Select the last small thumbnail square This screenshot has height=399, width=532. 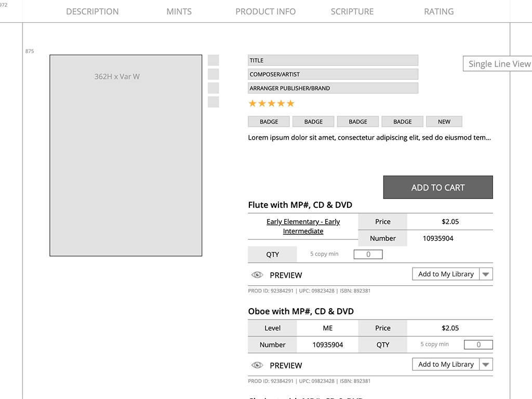[x=213, y=102]
